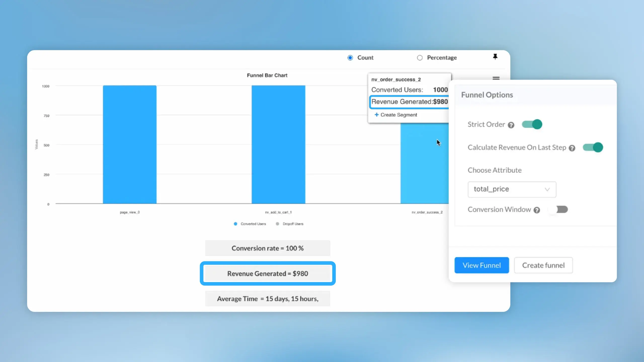The width and height of the screenshot is (644, 362).
Task: Click the View Funnel button
Action: 481,265
